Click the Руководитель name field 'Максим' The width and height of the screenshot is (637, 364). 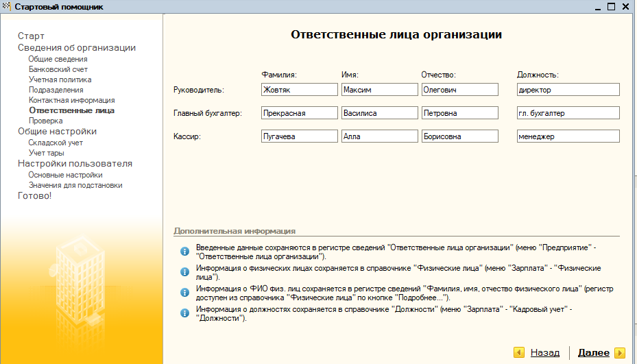click(x=379, y=90)
